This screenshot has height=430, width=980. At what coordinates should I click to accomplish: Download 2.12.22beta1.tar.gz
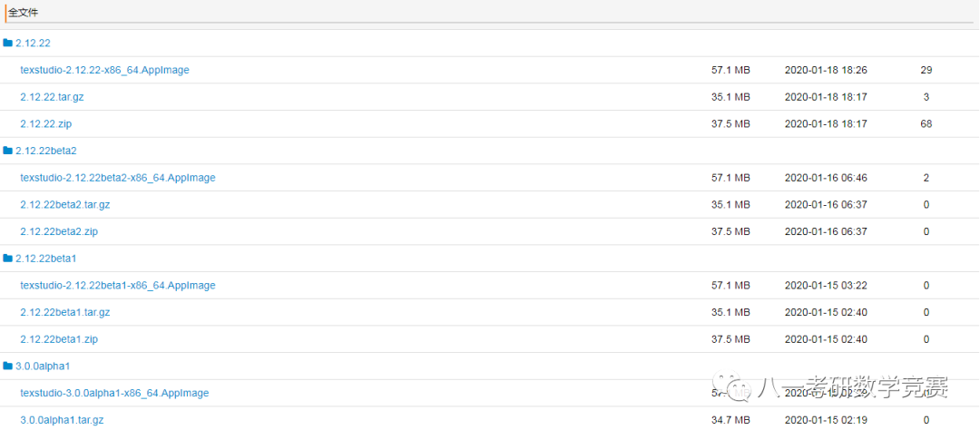65,312
